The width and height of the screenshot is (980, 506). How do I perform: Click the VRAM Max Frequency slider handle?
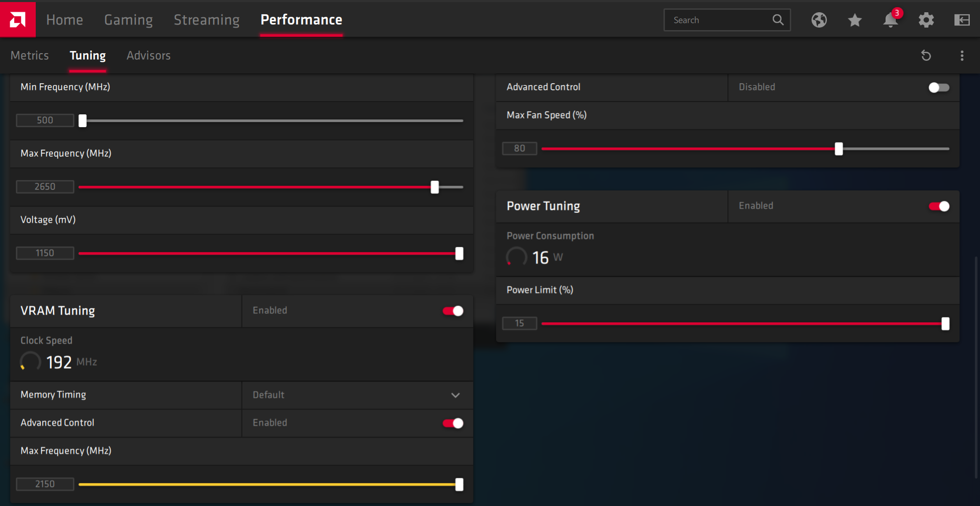tap(459, 484)
